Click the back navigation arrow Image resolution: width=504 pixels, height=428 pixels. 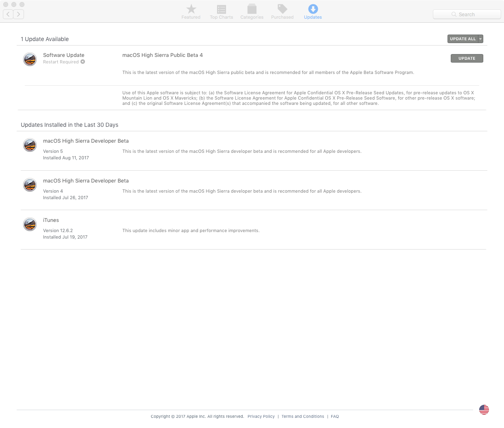coord(8,14)
